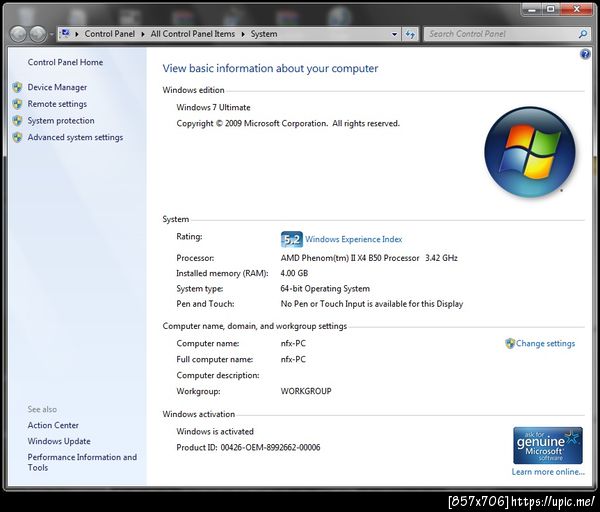Open Help via blue question mark icon
Viewport: 600px width, 512px height.
tap(585, 54)
